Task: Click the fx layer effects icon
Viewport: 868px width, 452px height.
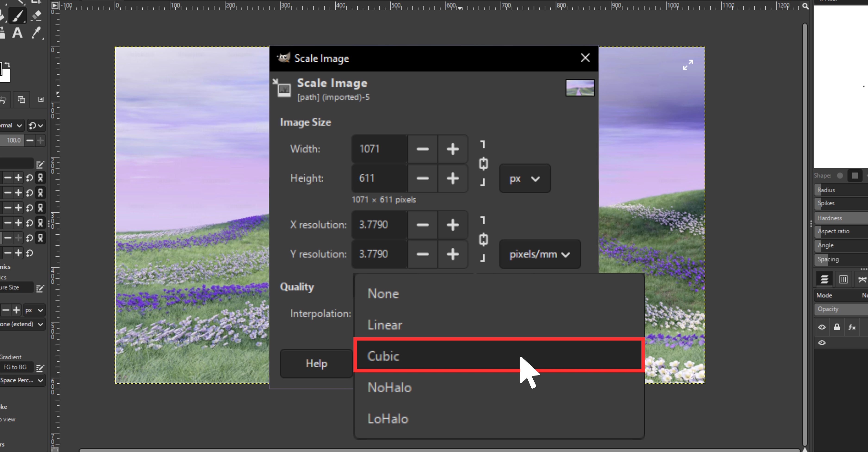Action: [852, 327]
